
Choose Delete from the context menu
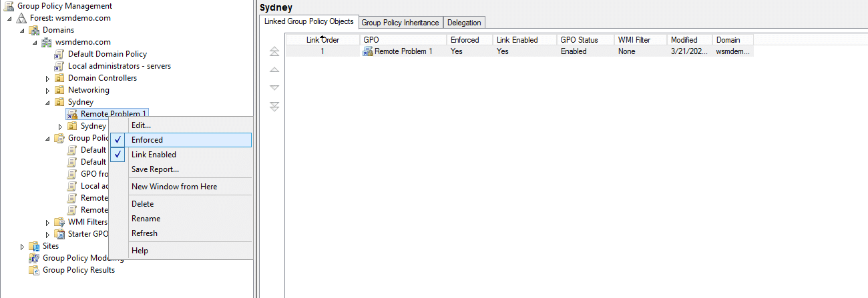pyautogui.click(x=180, y=204)
